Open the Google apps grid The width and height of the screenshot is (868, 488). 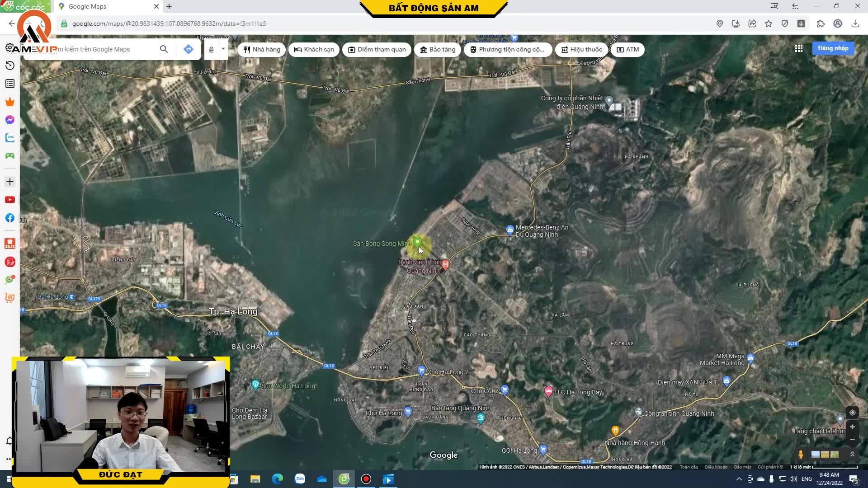[799, 48]
